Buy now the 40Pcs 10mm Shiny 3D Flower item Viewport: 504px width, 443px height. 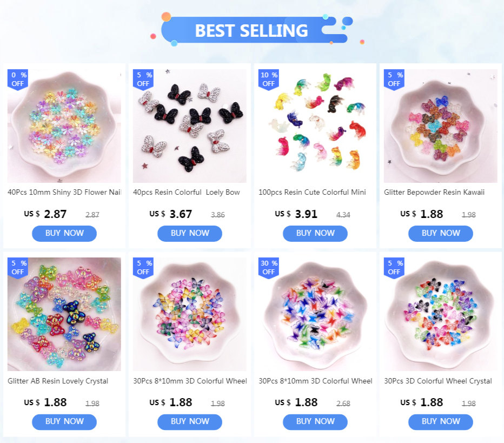64,233
